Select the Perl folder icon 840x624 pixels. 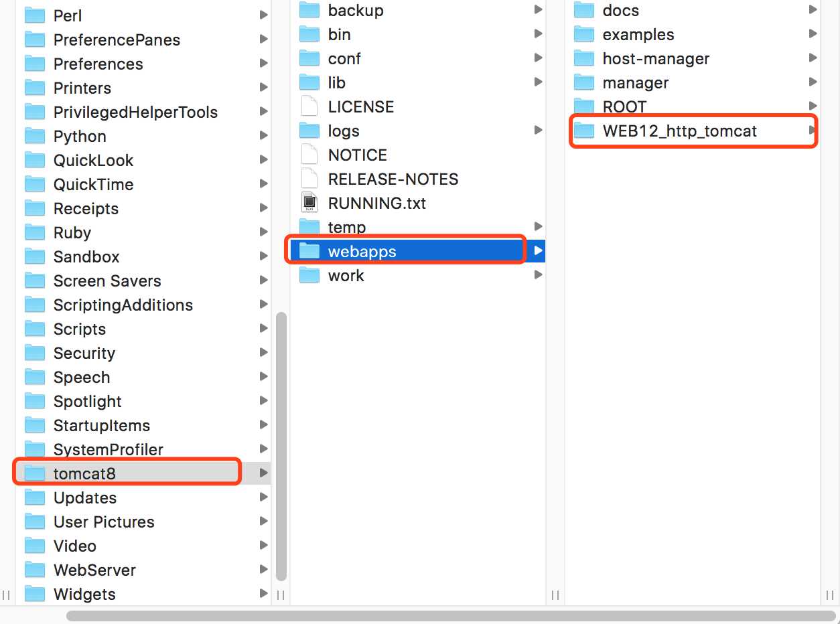point(35,15)
